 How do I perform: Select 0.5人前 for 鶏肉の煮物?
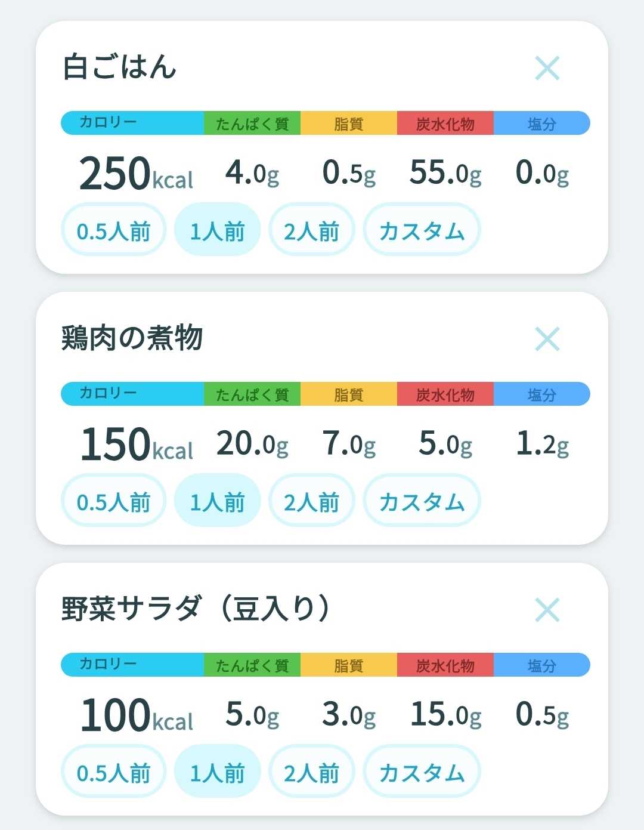[113, 501]
